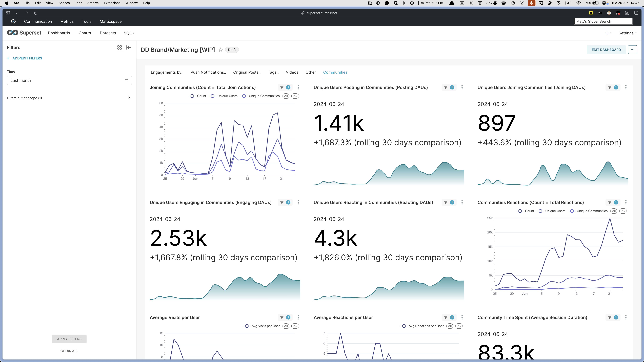Open Posting DAUs chart three-dot menu
The width and height of the screenshot is (644, 362).
pyautogui.click(x=462, y=87)
